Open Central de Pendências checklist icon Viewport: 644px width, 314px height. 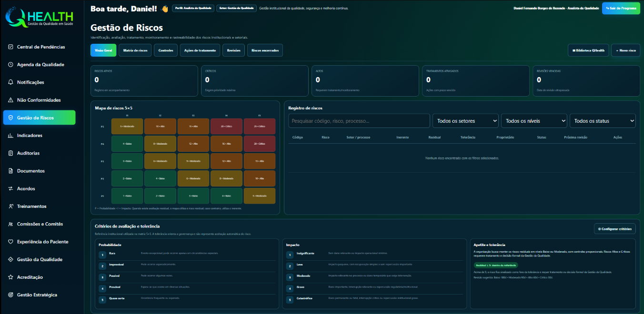tap(10, 47)
